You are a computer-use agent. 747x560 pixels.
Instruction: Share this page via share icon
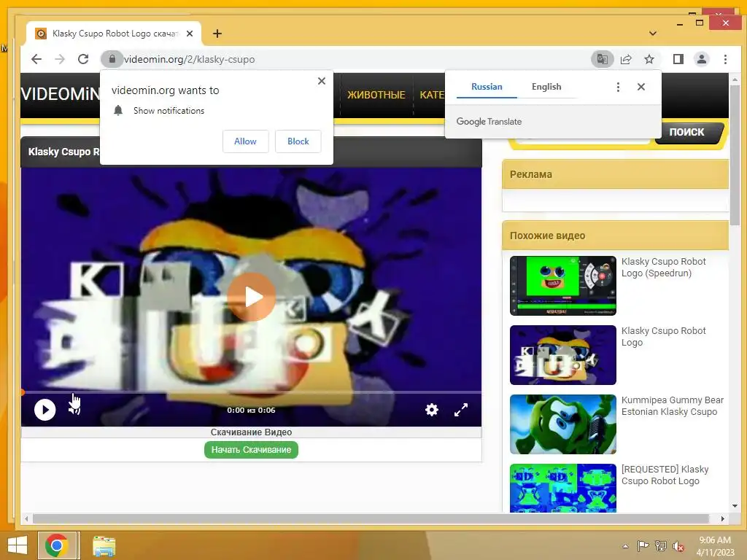[x=626, y=59]
